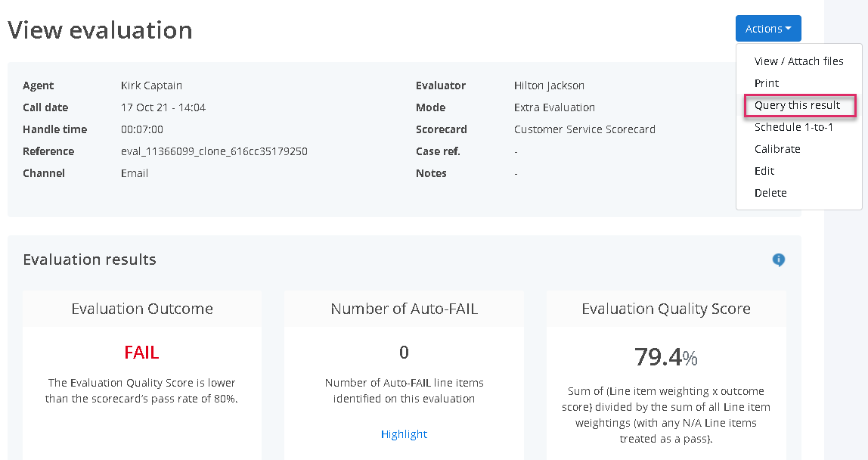Select View / Attach files menu option
This screenshot has width=868, height=460.
tap(798, 61)
